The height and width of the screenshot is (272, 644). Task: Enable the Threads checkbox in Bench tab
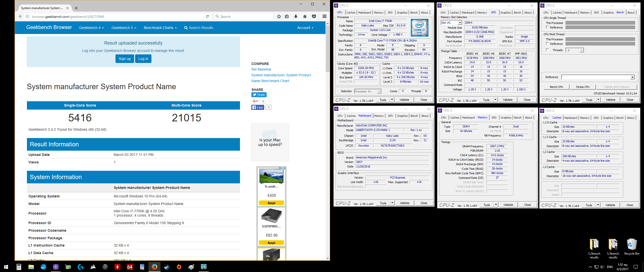tap(547, 50)
